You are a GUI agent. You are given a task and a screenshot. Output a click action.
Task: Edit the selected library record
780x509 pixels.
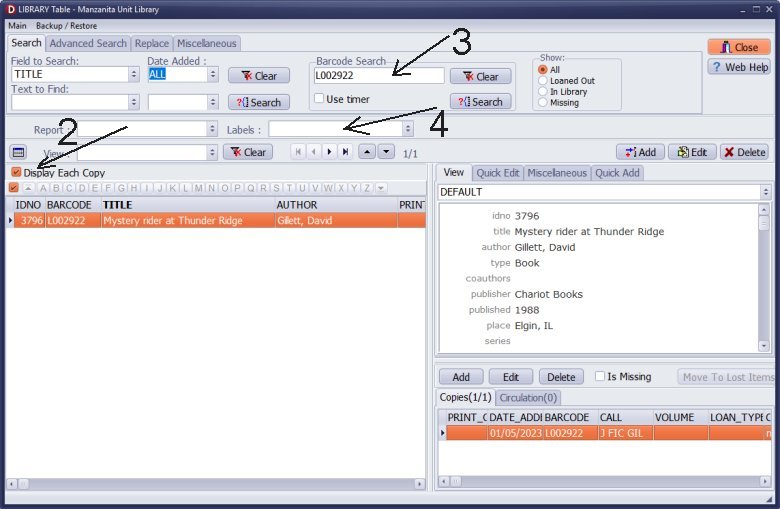click(692, 152)
